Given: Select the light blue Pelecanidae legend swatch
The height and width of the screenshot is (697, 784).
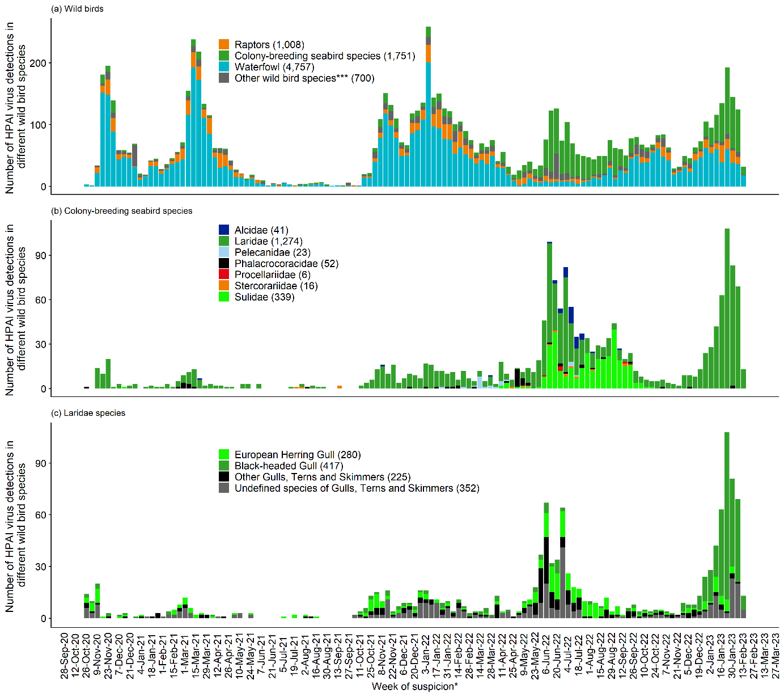Looking at the screenshot, I should (x=224, y=252).
